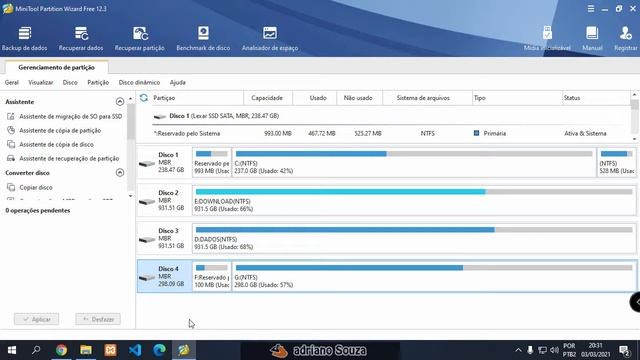This screenshot has width=640, height=360.
Task: Open the Manual icon
Action: [592, 39]
